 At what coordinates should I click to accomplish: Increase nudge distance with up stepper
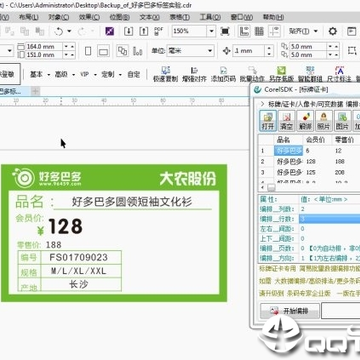[269, 48]
